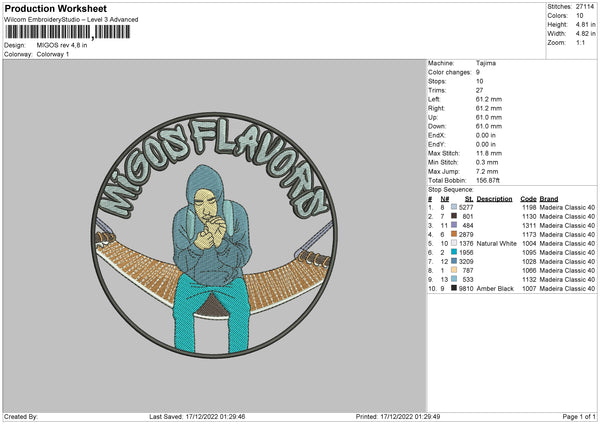Click the 'Colorway 1' value
This screenshot has width=600, height=424.
point(53,54)
